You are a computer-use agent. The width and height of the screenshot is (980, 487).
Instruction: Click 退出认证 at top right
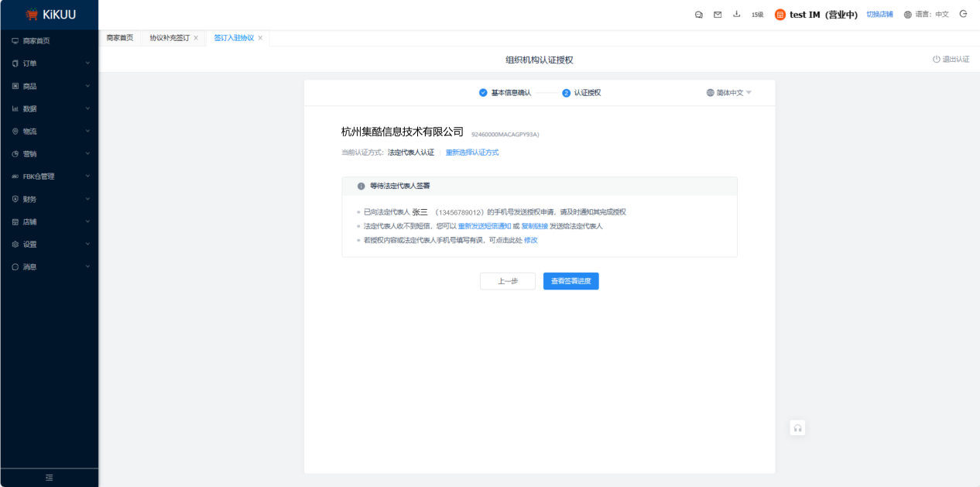tap(951, 60)
